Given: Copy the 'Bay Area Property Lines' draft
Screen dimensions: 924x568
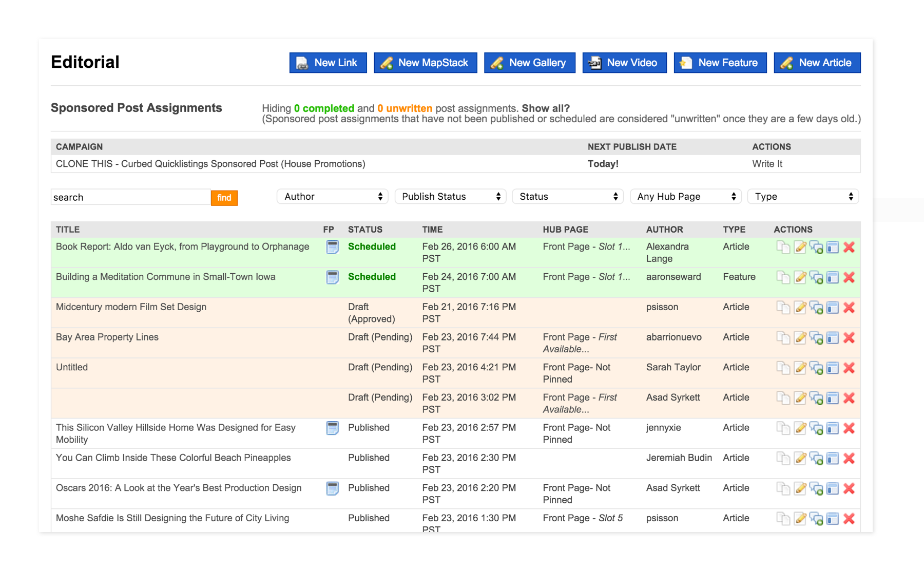Looking at the screenshot, I should click(783, 338).
